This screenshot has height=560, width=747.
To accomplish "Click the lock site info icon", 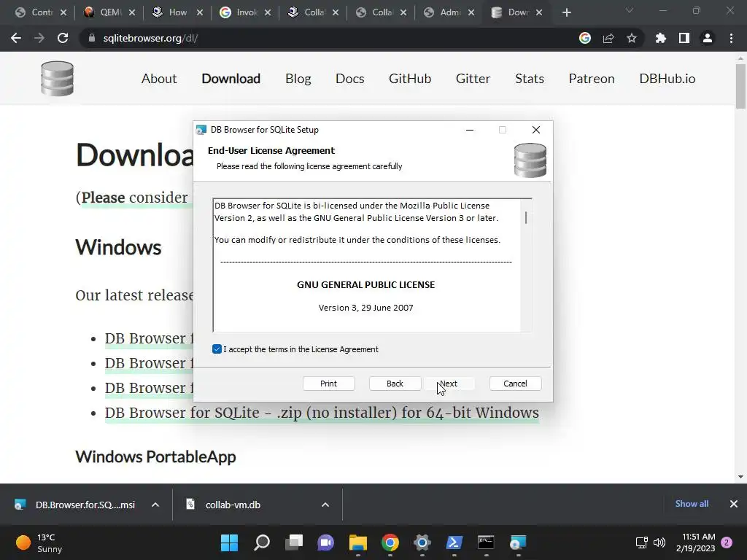I will 91,38.
